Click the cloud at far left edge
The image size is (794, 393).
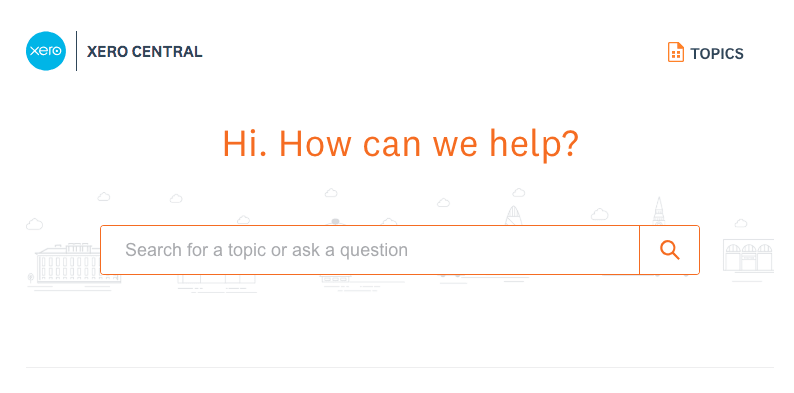pos(34,224)
